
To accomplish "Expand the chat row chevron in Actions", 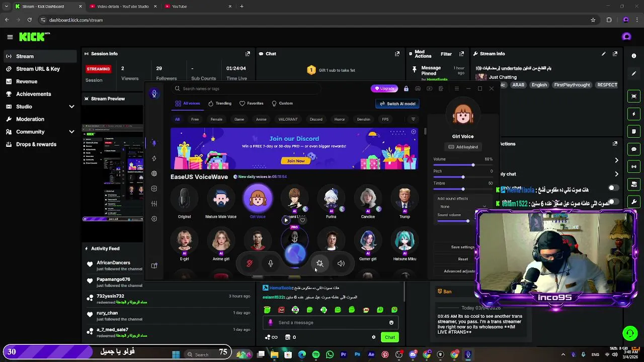I will tap(616, 174).
